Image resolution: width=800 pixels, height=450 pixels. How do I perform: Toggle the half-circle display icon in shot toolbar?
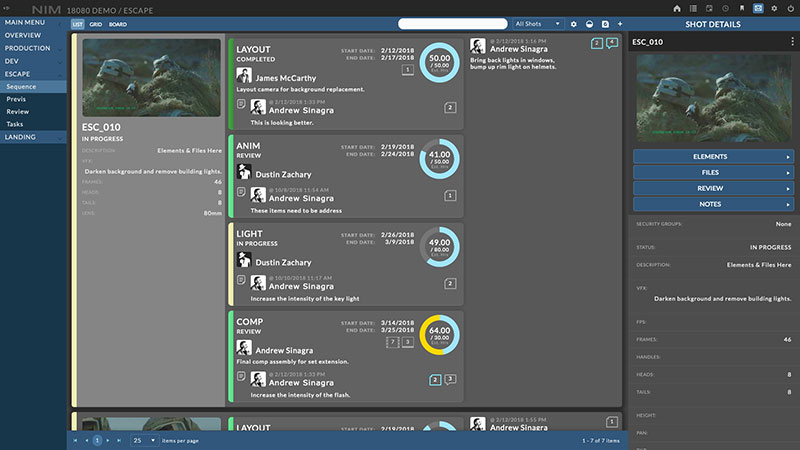tap(589, 24)
